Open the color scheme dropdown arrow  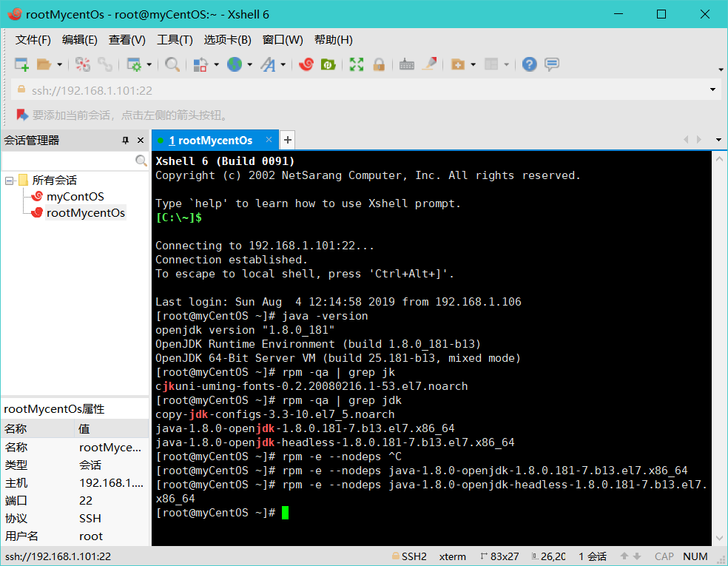click(x=216, y=64)
